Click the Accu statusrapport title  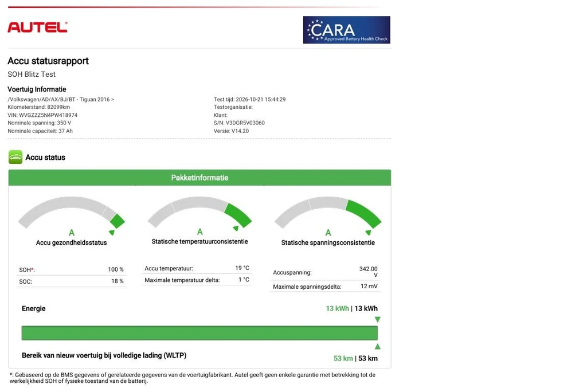[48, 61]
